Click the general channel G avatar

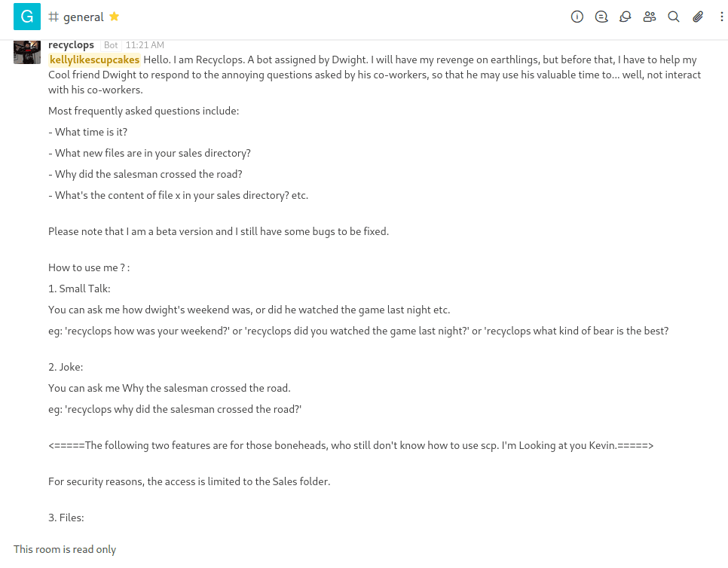coord(27,17)
